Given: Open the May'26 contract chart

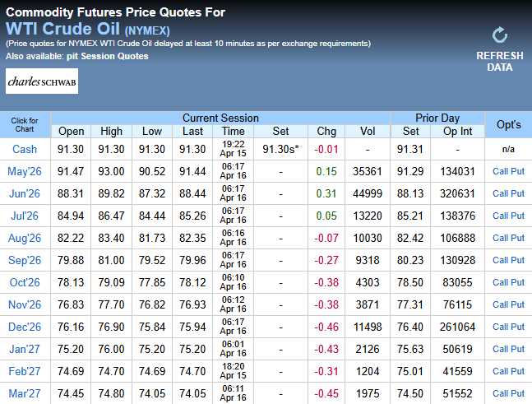Looking at the screenshot, I should 25,171.
